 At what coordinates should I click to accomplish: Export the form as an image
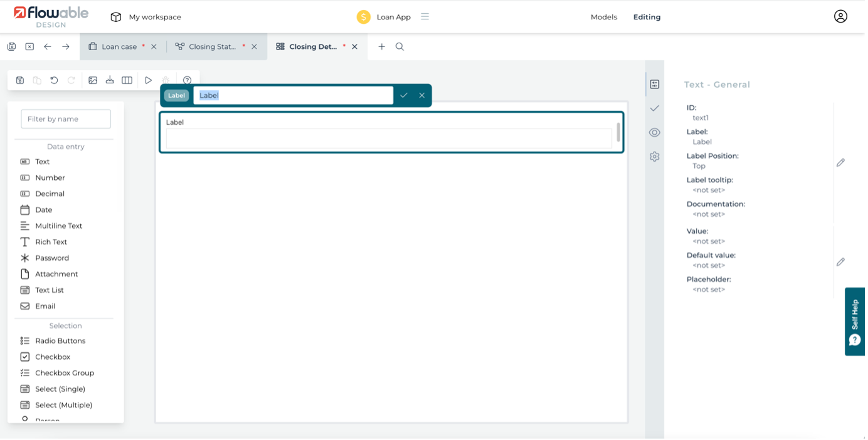(x=93, y=80)
